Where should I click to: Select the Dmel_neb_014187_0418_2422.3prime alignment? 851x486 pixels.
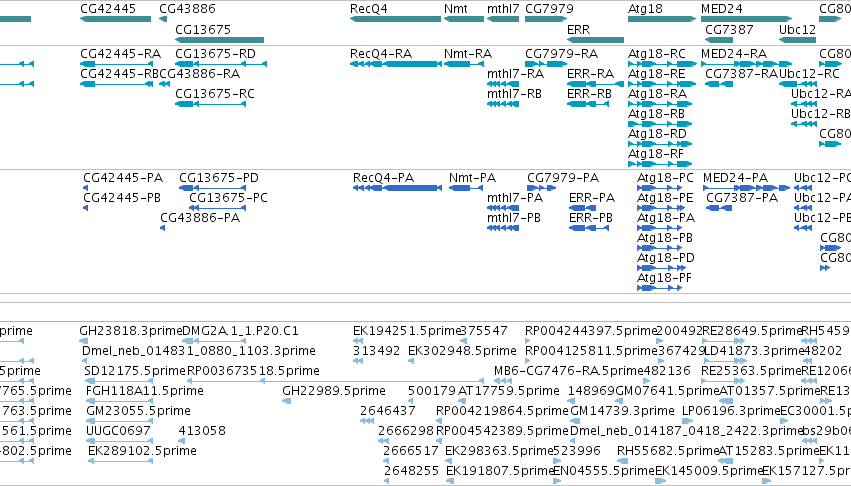click(x=573, y=441)
